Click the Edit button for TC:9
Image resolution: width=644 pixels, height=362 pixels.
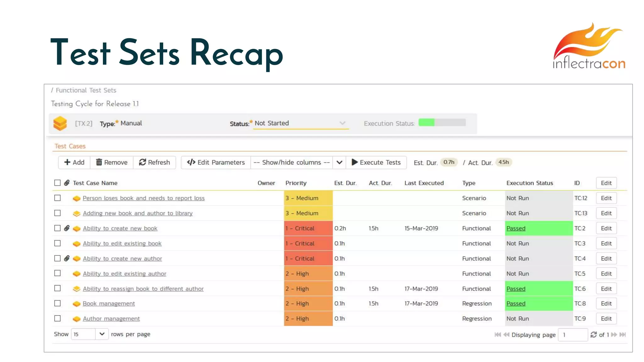point(606,318)
